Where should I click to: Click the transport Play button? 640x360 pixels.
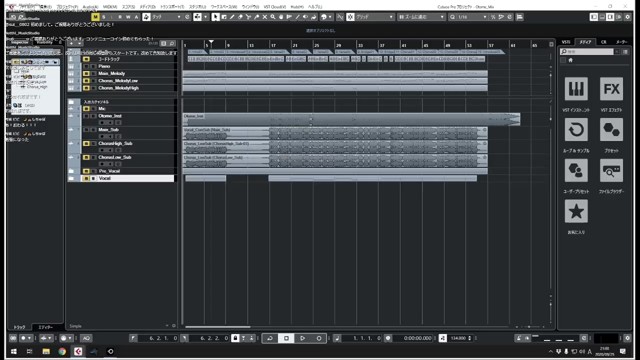tap(302, 338)
